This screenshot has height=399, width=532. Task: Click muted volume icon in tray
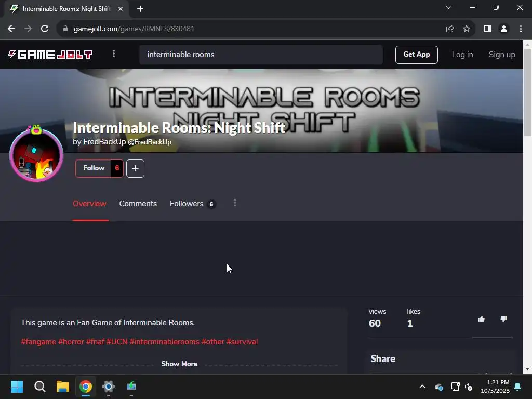pos(469,387)
